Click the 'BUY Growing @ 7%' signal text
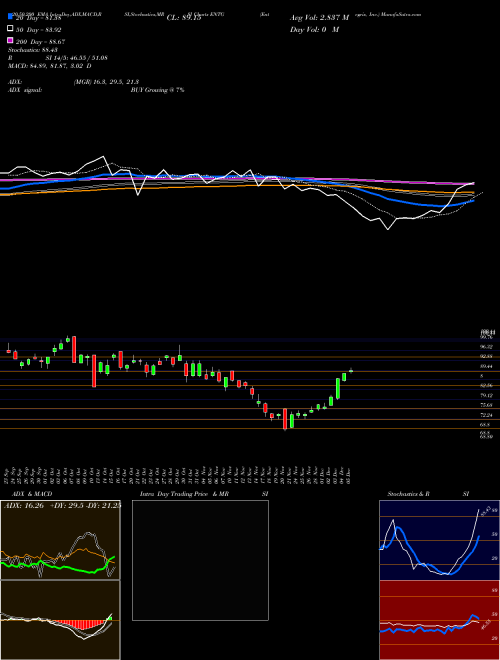The image size is (500, 660). [x=157, y=90]
